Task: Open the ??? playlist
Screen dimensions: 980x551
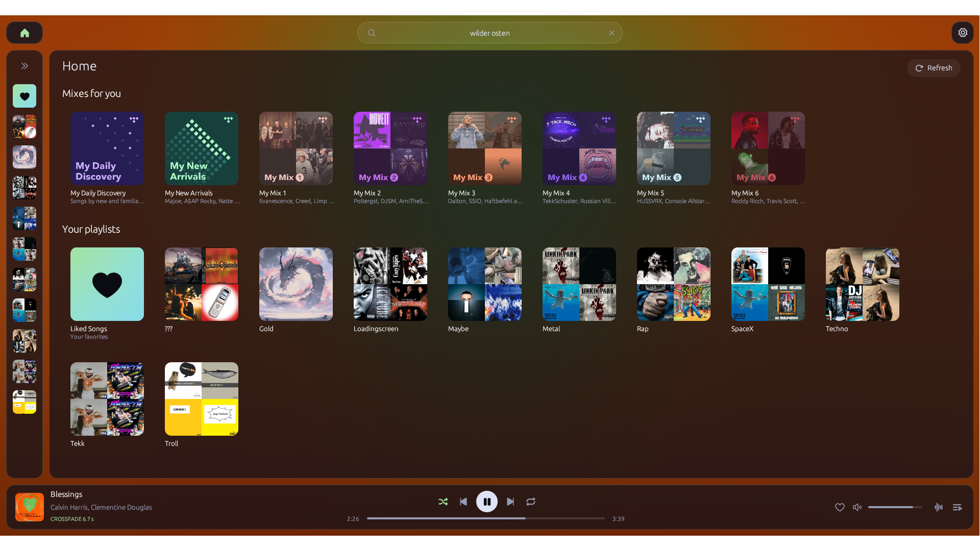Action: point(202,284)
